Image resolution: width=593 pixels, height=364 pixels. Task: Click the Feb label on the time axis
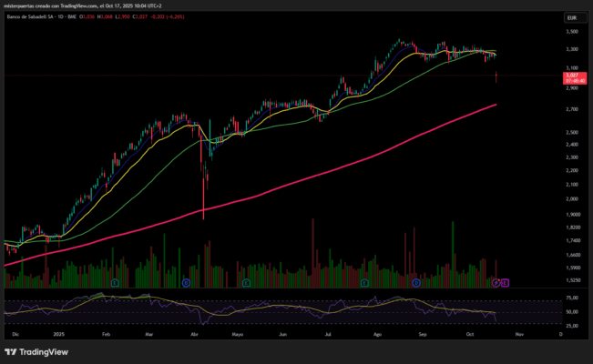[x=107, y=335]
